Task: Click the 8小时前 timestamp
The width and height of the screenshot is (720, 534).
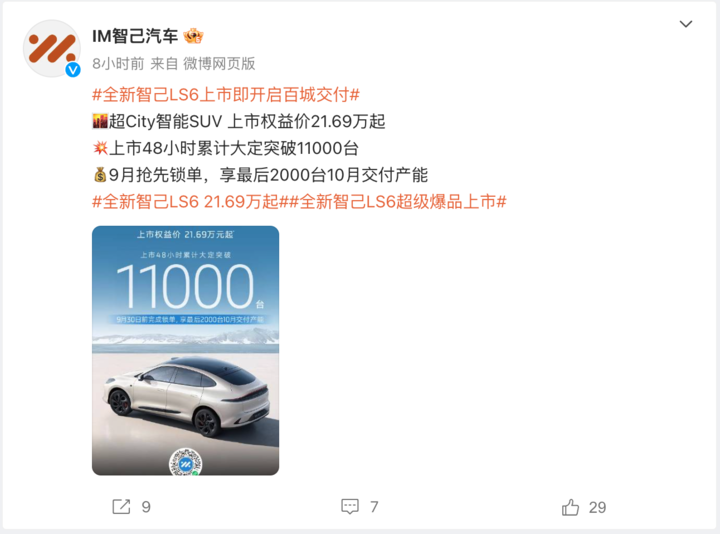Action: (118, 63)
